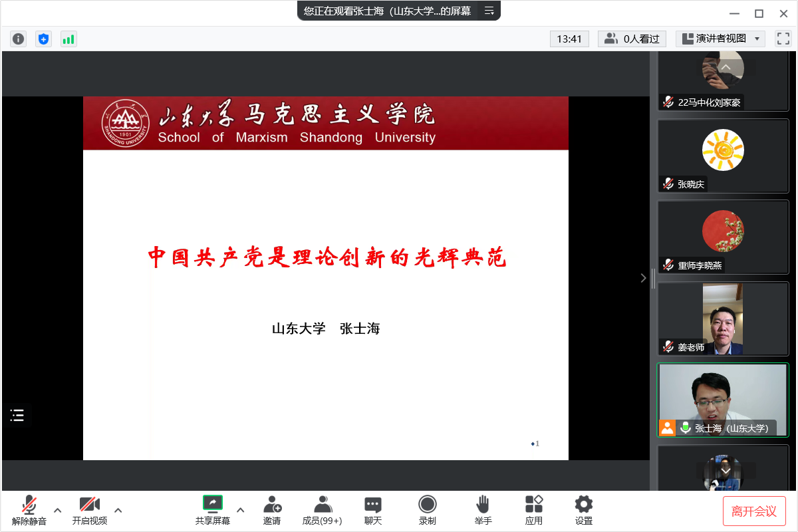Open the speaker view dropdown
The height and width of the screenshot is (532, 798).
point(720,39)
